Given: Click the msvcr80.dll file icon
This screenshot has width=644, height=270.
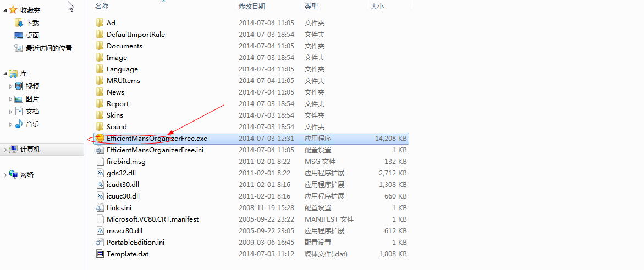Looking at the screenshot, I should [100, 230].
